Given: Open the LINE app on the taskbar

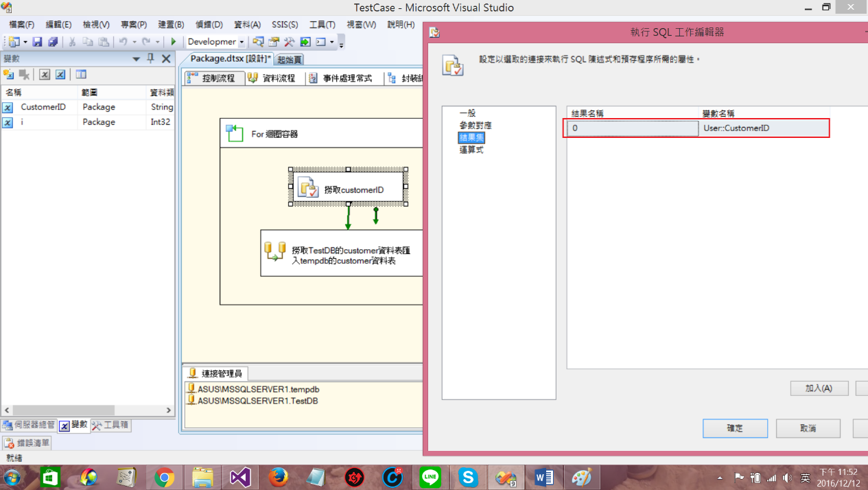Looking at the screenshot, I should coord(430,477).
